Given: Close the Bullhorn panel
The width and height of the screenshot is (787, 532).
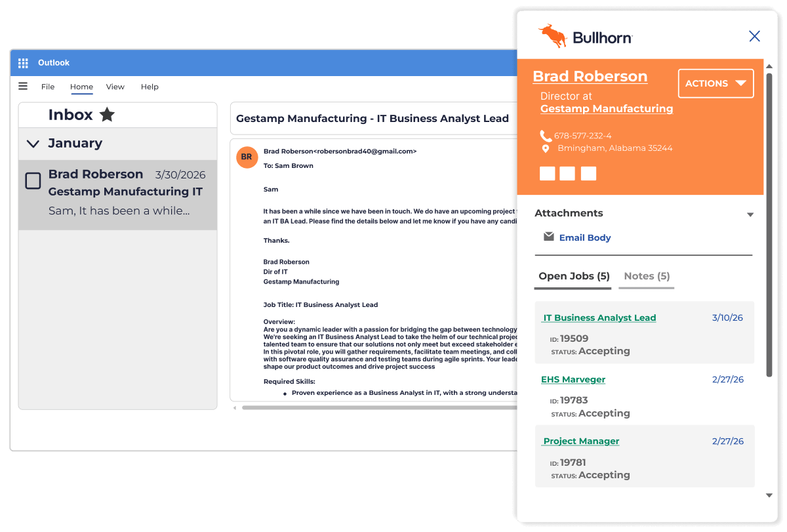Looking at the screenshot, I should tap(755, 36).
